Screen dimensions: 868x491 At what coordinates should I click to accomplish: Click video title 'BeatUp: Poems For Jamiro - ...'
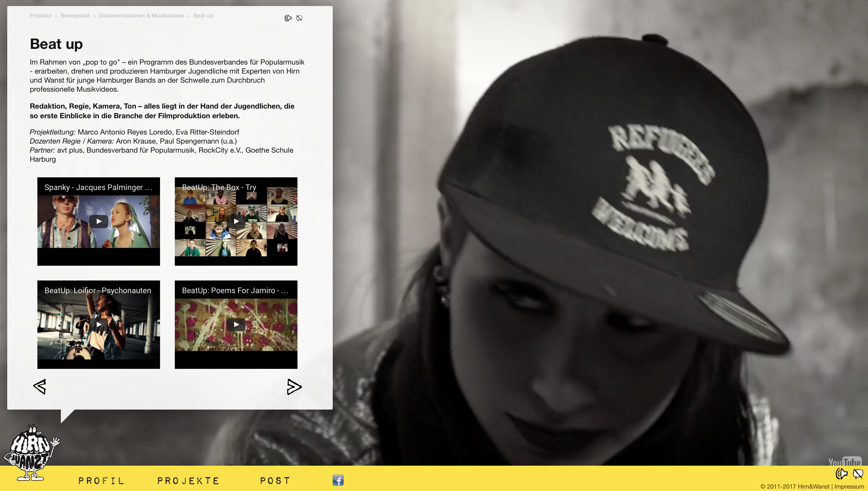235,290
